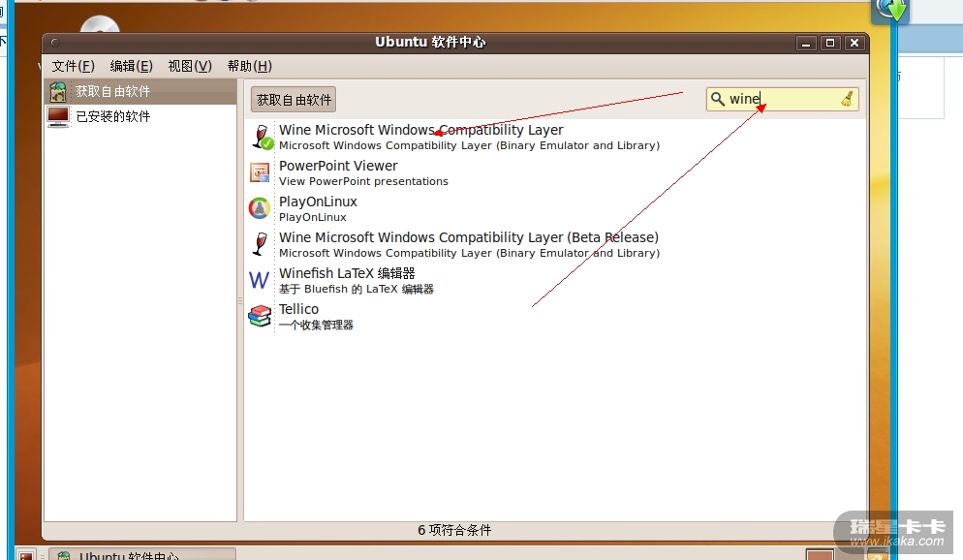This screenshot has height=560, width=963.
Task: Click the Tellico books icon
Action: coord(260,316)
